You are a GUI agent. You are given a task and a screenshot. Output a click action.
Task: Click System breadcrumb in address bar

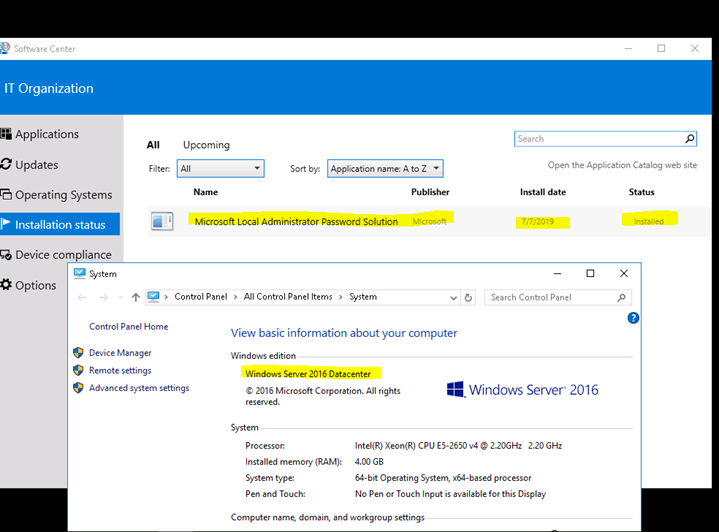coord(363,297)
